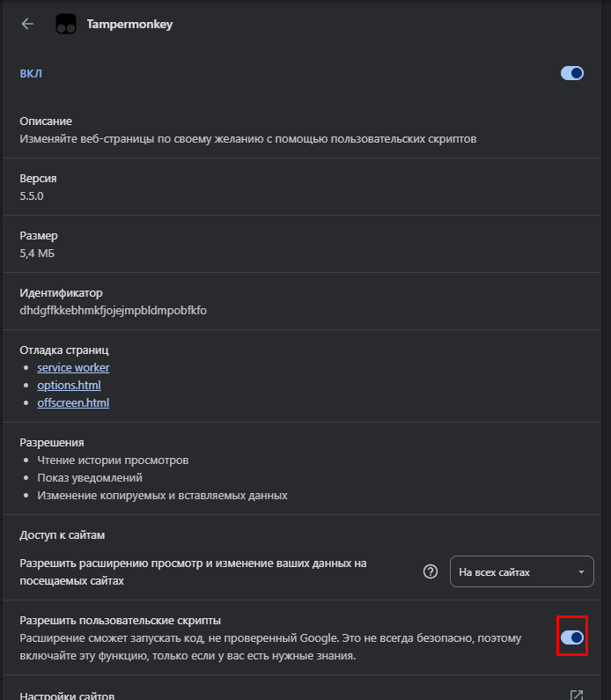Click the Tampermonkey extension logo

point(66,24)
